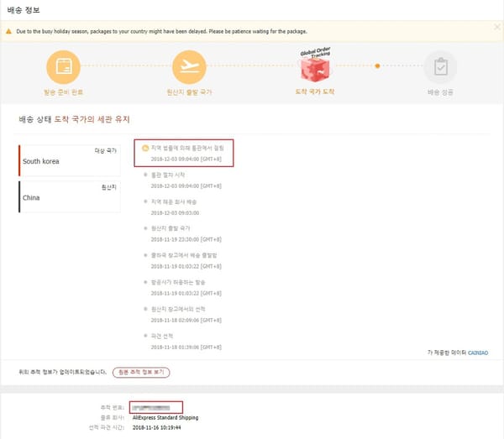Dismiss the holiday delay notice banner
This screenshot has width=504, height=439.
click(x=497, y=28)
